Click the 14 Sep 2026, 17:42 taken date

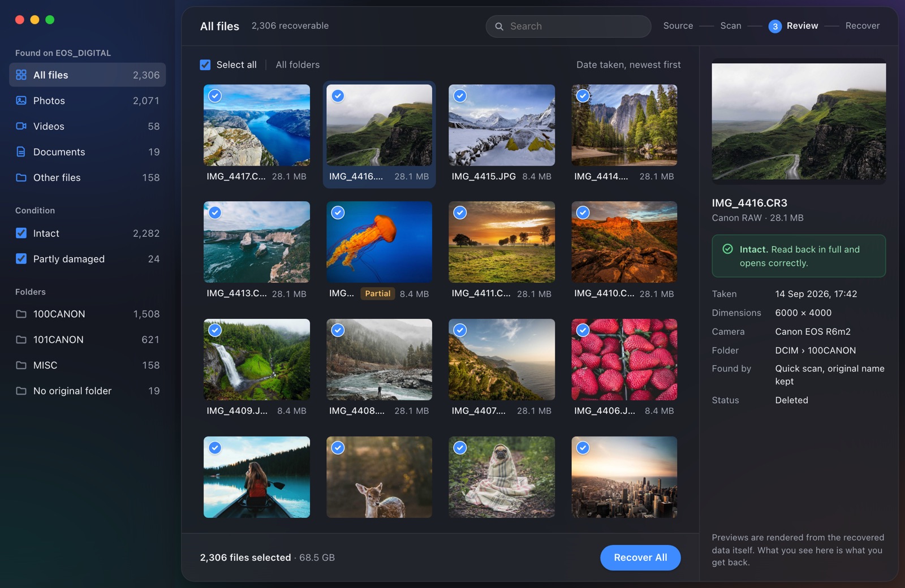[x=816, y=293]
